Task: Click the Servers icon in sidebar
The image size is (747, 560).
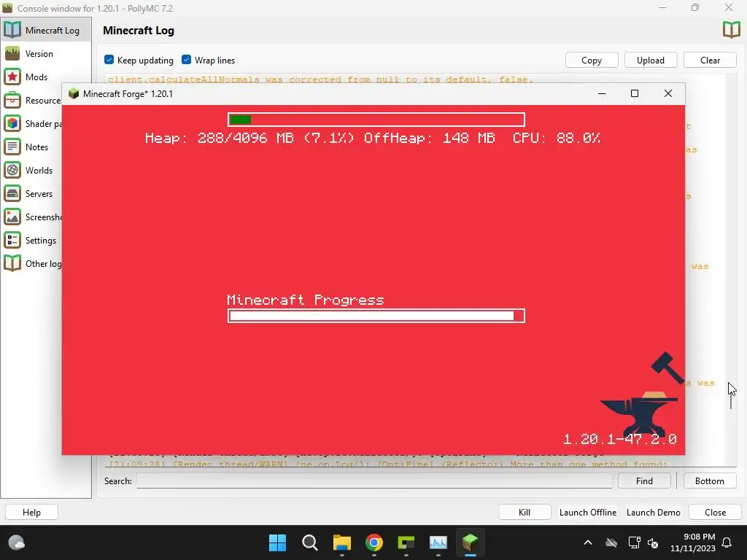Action: [x=12, y=193]
